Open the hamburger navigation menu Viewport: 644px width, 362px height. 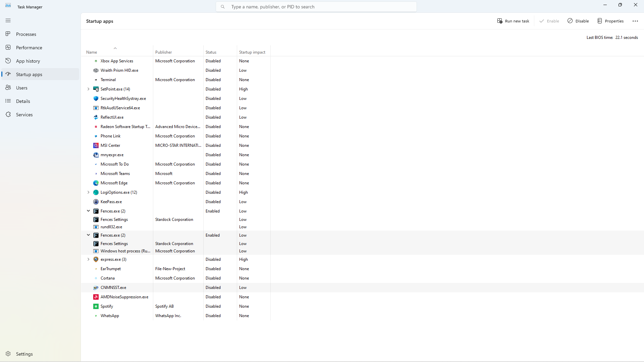click(8, 20)
